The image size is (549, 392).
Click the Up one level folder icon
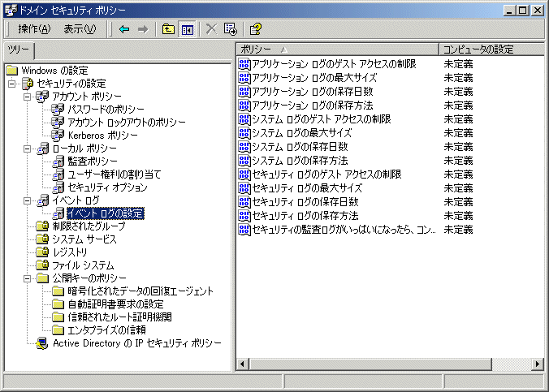point(168,29)
